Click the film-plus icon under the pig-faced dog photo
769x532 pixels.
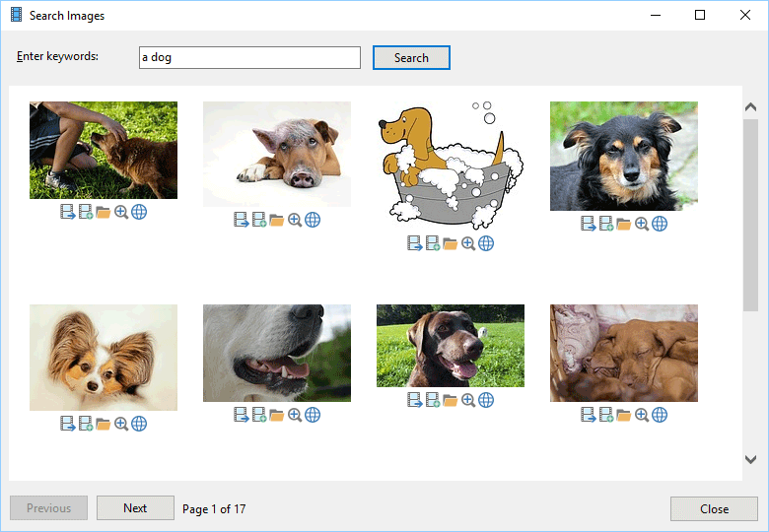pos(259,220)
